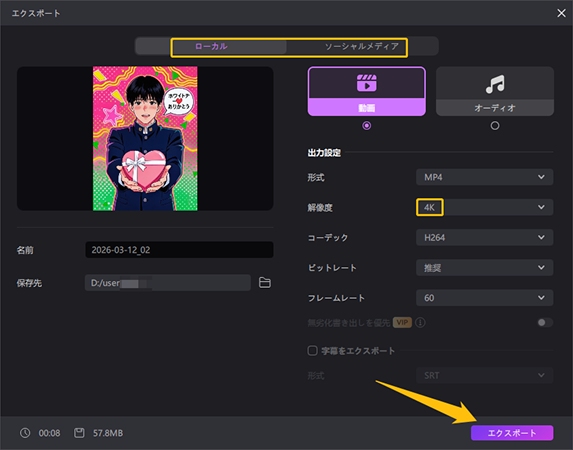The height and width of the screenshot is (450, 573).
Task: Click the 出力設定 heading
Action: pos(324,153)
